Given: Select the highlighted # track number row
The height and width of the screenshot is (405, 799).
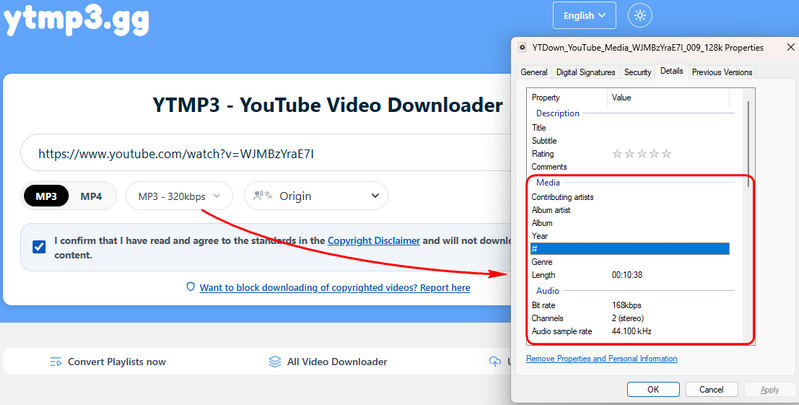Looking at the screenshot, I should pyautogui.click(x=630, y=249).
